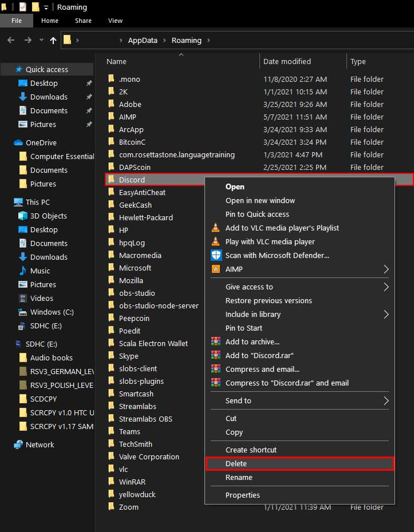
Task: Click chevron between AppData and Roaming
Action: coord(164,41)
